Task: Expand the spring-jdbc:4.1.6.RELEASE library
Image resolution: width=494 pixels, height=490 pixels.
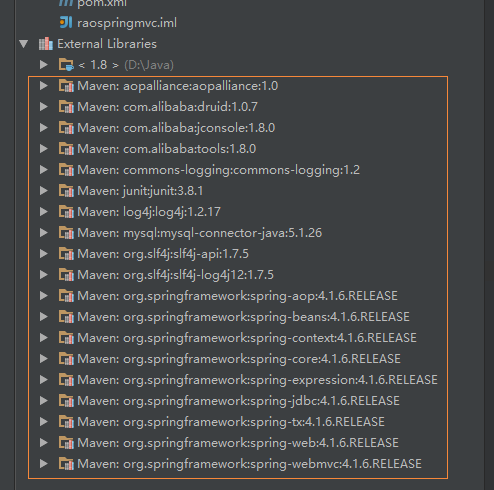Action: click(x=43, y=401)
